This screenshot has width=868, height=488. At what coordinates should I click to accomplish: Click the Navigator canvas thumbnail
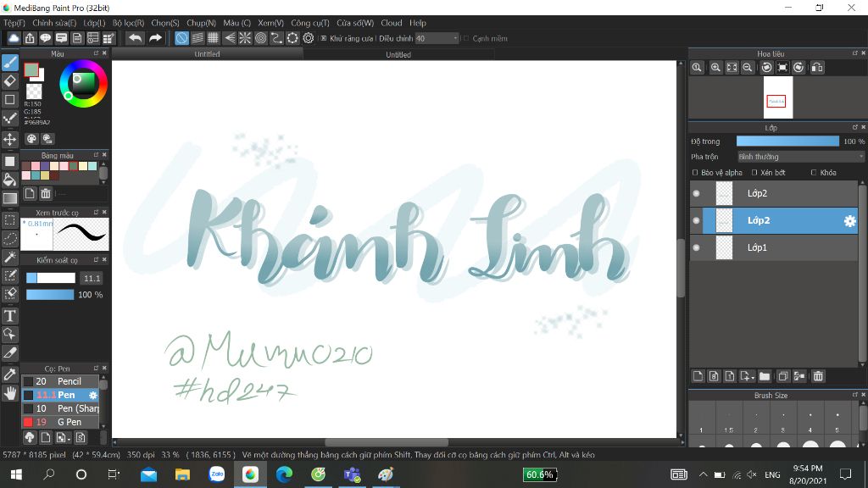[x=778, y=97]
